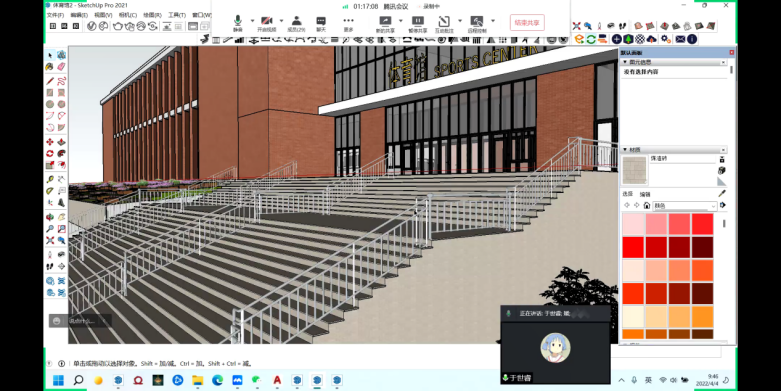Turn on video camera in meeting bar

266,23
